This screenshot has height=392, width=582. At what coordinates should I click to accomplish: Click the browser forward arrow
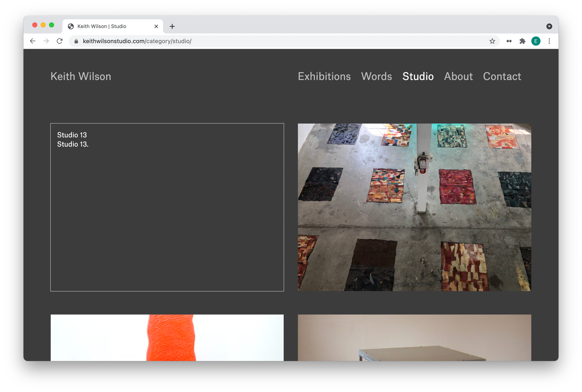coord(46,41)
